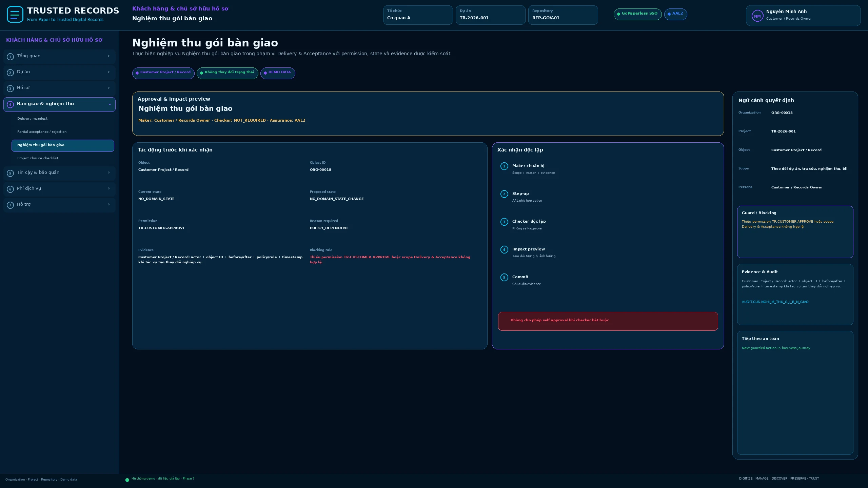Click the step 1 circle beside Tổng quan
868x488 pixels.
point(10,57)
